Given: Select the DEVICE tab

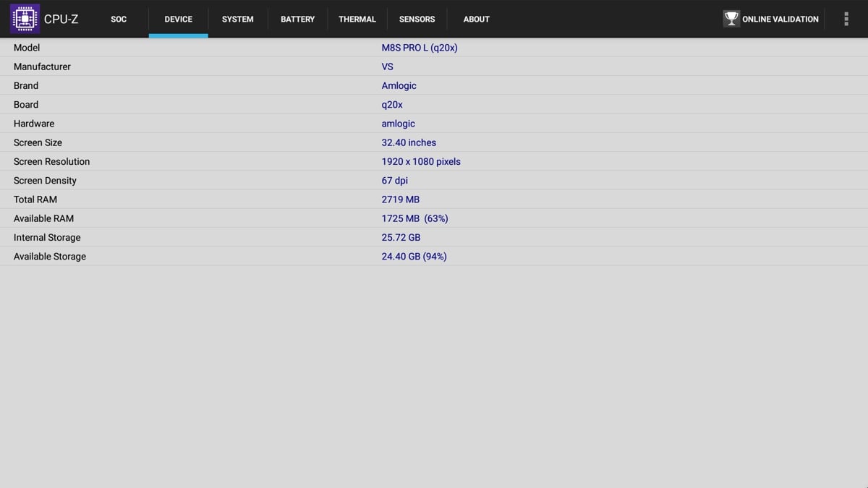Looking at the screenshot, I should (178, 20).
